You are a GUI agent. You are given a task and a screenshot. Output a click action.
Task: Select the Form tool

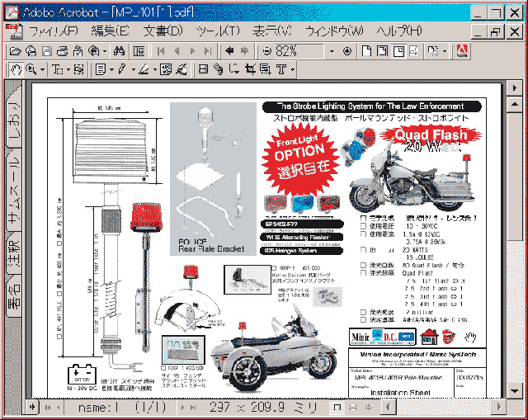266,69
